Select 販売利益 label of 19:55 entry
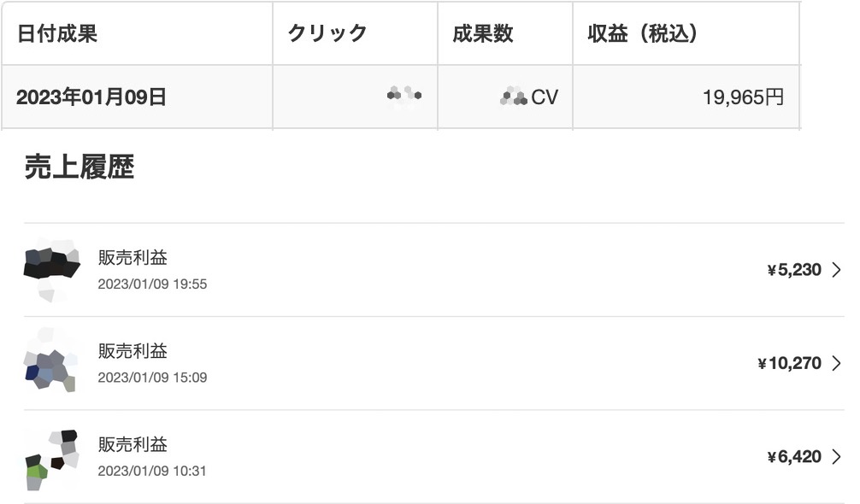This screenshot has height=504, width=860. pyautogui.click(x=133, y=257)
